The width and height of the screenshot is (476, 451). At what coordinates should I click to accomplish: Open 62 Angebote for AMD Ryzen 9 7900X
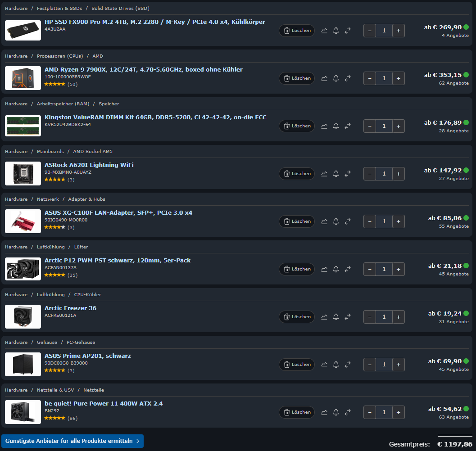tap(453, 83)
